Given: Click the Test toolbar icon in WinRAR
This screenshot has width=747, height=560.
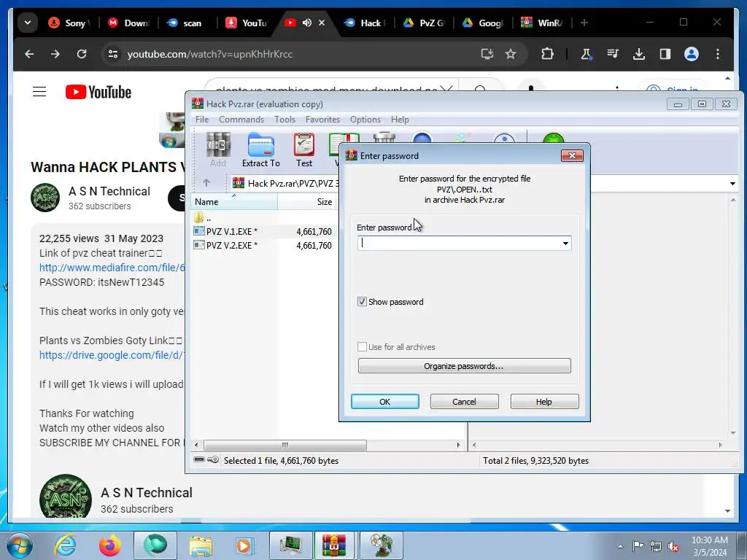Looking at the screenshot, I should point(304,150).
